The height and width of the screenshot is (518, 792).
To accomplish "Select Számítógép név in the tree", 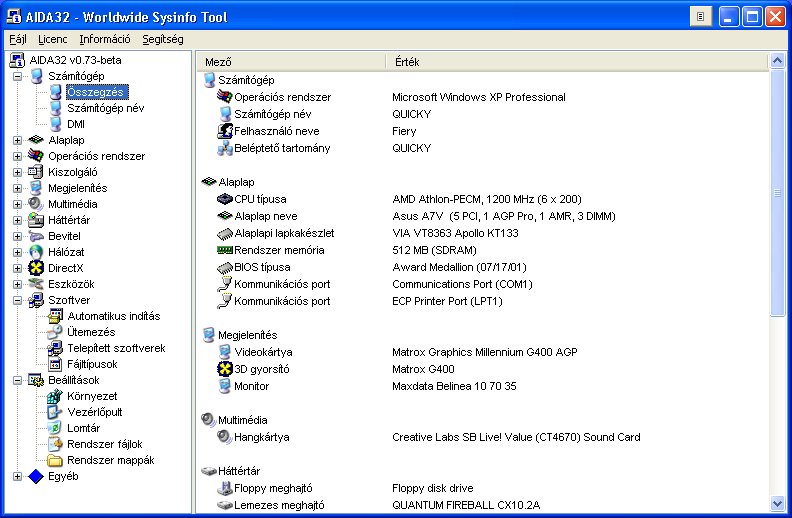I will (x=106, y=108).
